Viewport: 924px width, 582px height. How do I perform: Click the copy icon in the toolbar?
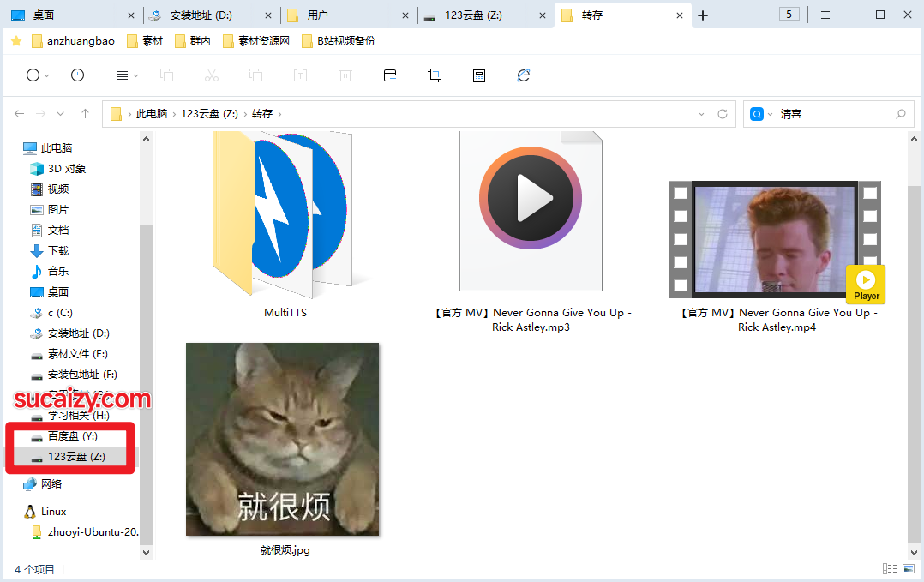(x=168, y=75)
